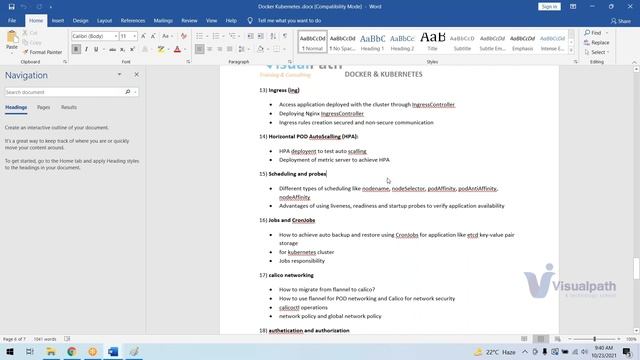The height and width of the screenshot is (360, 640).
Task: Expand the Styles gallery
Action: tap(571, 50)
